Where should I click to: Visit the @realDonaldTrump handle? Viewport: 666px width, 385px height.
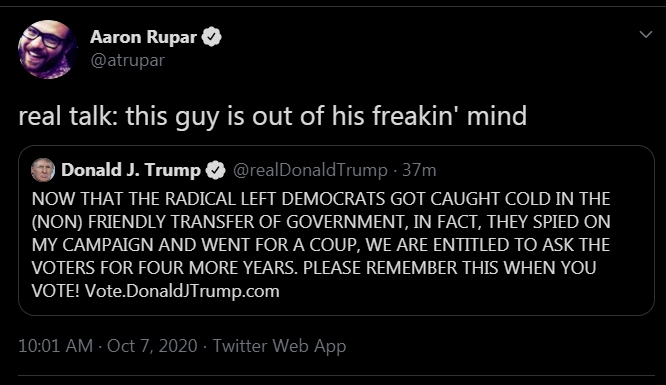pyautogui.click(x=310, y=170)
